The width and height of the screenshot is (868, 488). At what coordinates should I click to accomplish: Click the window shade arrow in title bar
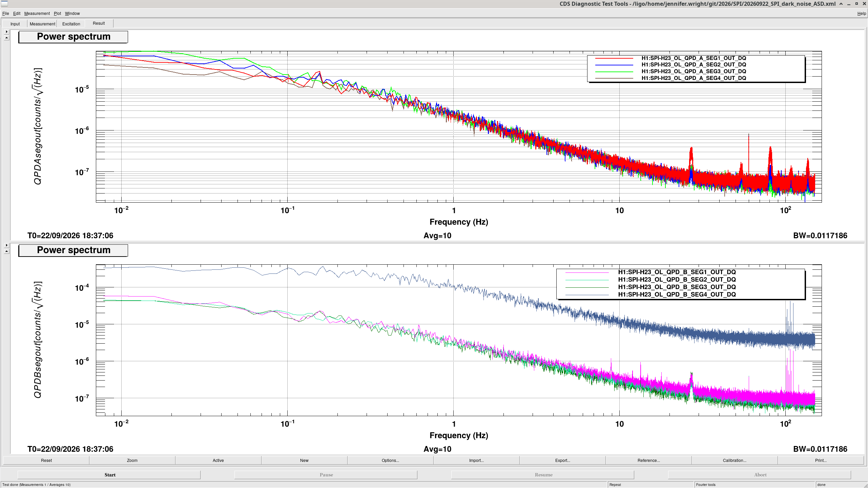[x=841, y=4]
